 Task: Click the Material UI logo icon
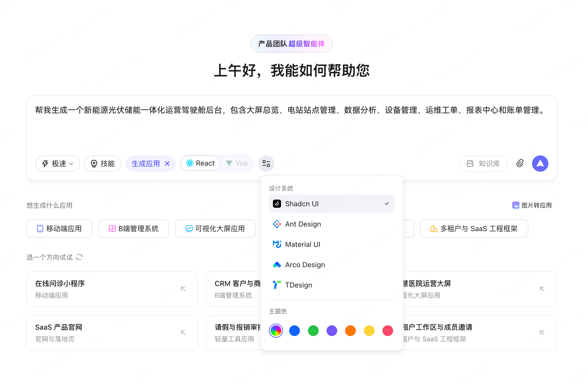coord(277,244)
